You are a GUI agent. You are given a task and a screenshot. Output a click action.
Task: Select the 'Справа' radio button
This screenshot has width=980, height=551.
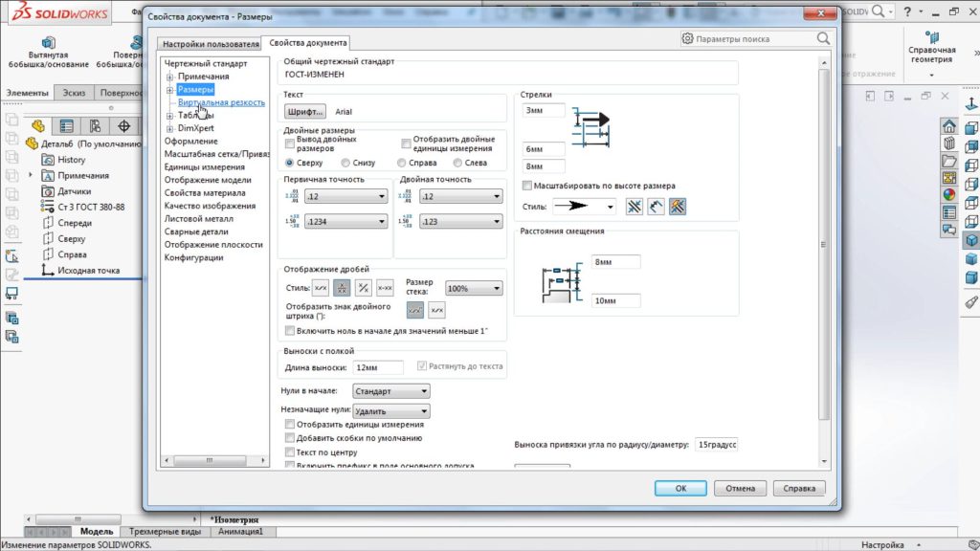click(401, 163)
